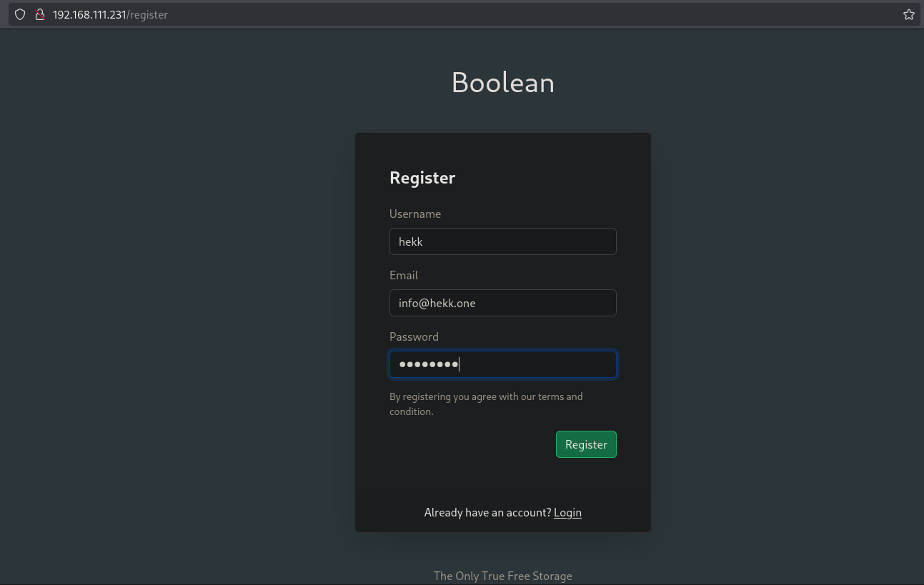This screenshot has width=924, height=585.
Task: Bookmark this page with the star icon
Action: point(908,14)
